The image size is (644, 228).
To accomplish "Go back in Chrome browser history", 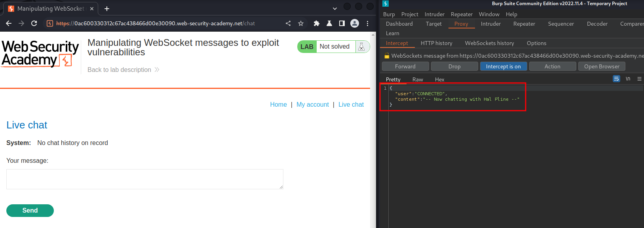I will click(x=9, y=23).
